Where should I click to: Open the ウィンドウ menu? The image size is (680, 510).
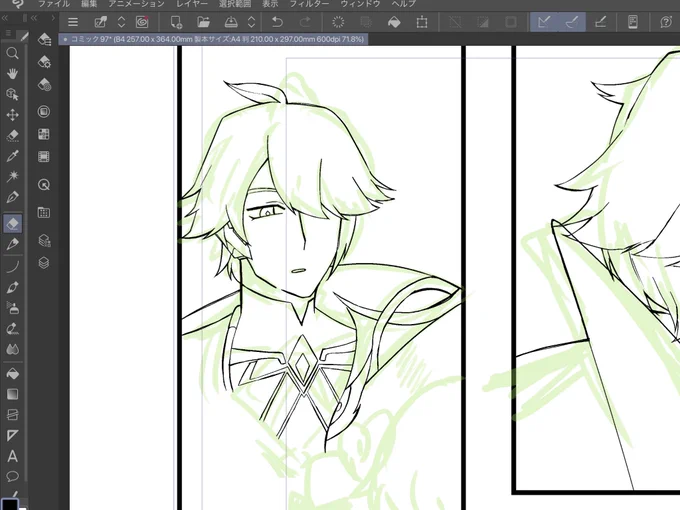click(360, 4)
